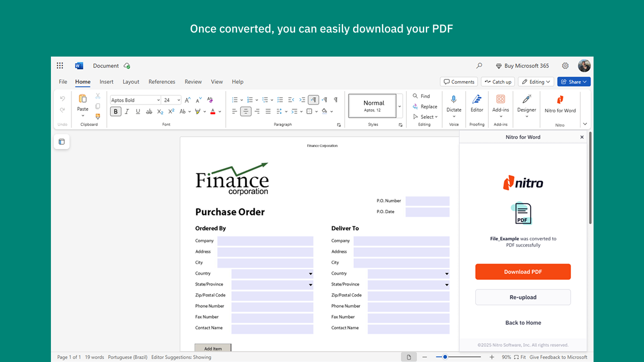Click the Download PDF button
The image size is (644, 362).
coord(523,272)
